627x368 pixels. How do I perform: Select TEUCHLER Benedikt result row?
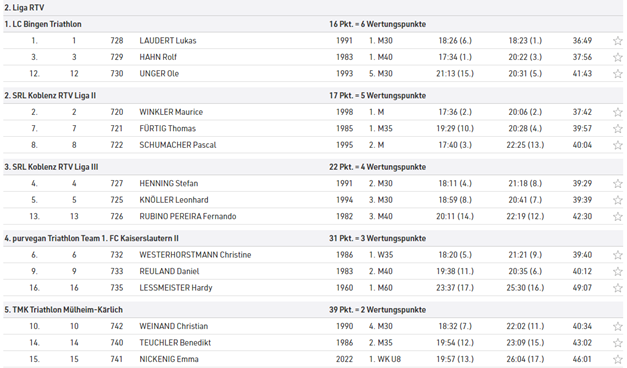click(x=313, y=342)
